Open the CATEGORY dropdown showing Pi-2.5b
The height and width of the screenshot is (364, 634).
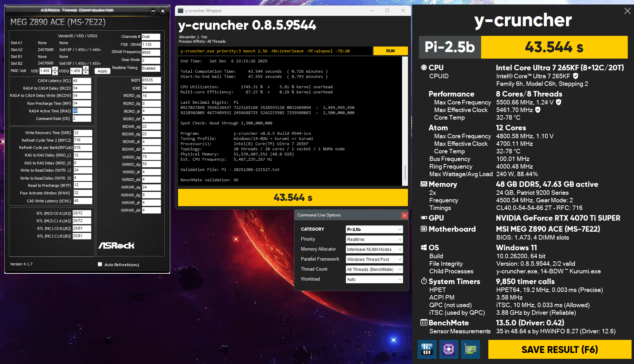374,229
